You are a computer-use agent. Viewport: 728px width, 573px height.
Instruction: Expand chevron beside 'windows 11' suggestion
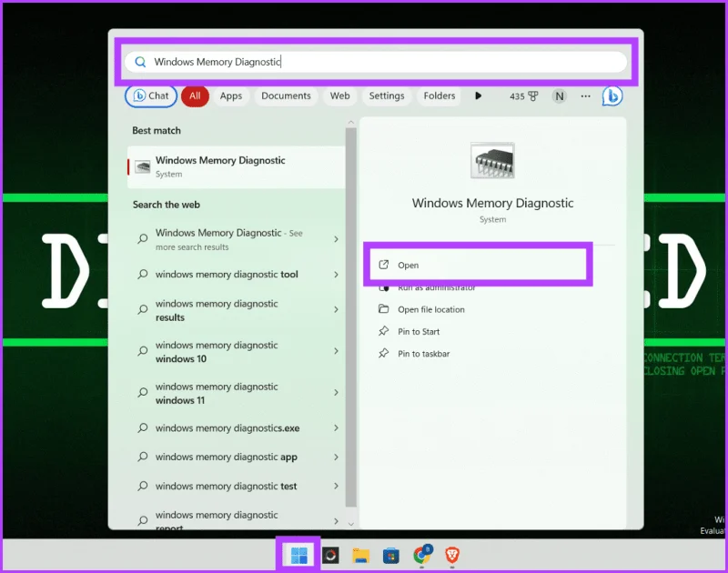point(336,393)
